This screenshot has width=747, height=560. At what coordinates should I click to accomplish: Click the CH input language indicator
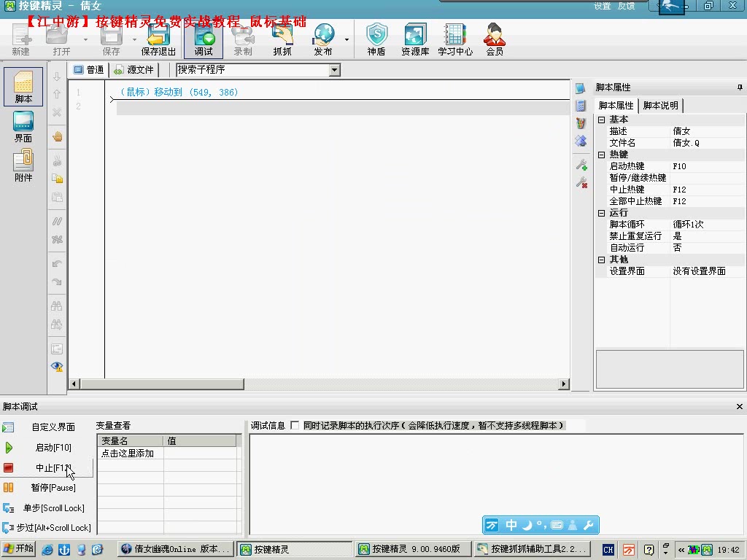coord(608,550)
